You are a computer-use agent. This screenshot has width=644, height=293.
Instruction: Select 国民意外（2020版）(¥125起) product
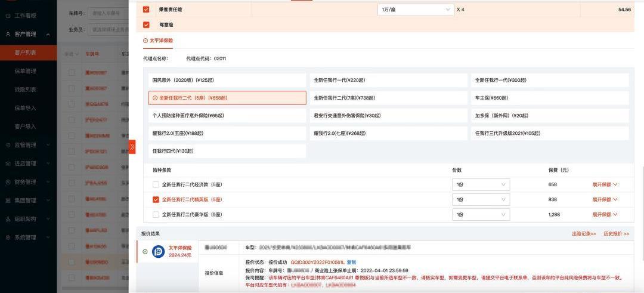click(227, 81)
